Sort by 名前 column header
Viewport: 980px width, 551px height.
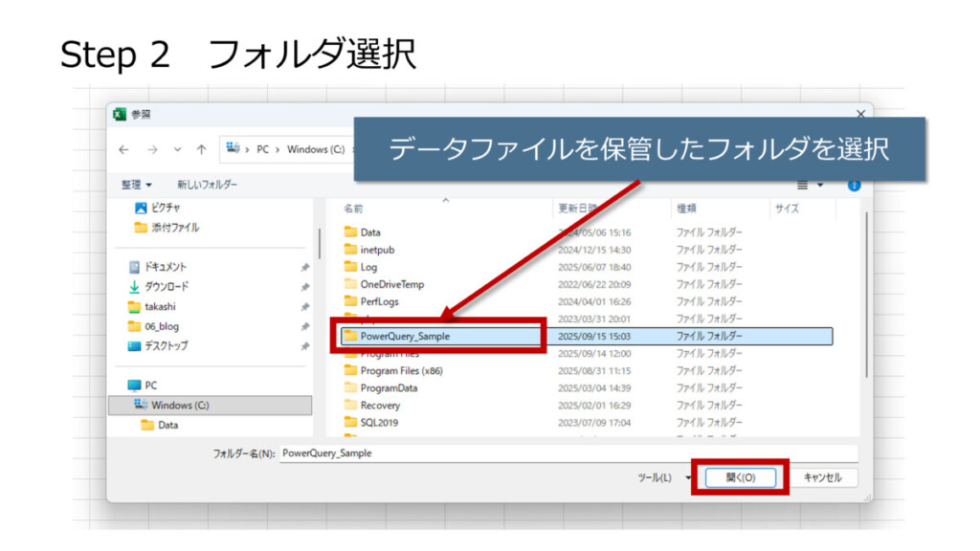coord(353,209)
